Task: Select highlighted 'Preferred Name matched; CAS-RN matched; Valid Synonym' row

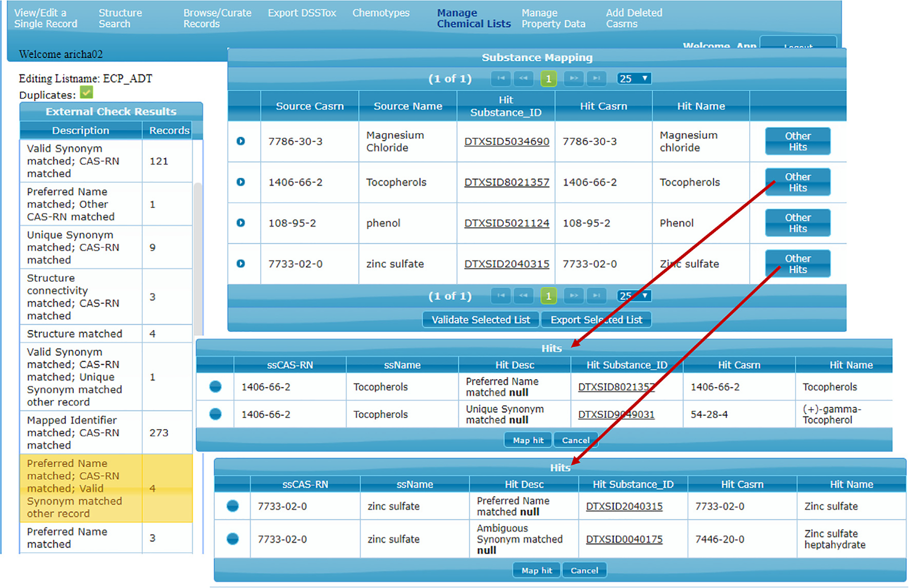Action: coord(106,488)
